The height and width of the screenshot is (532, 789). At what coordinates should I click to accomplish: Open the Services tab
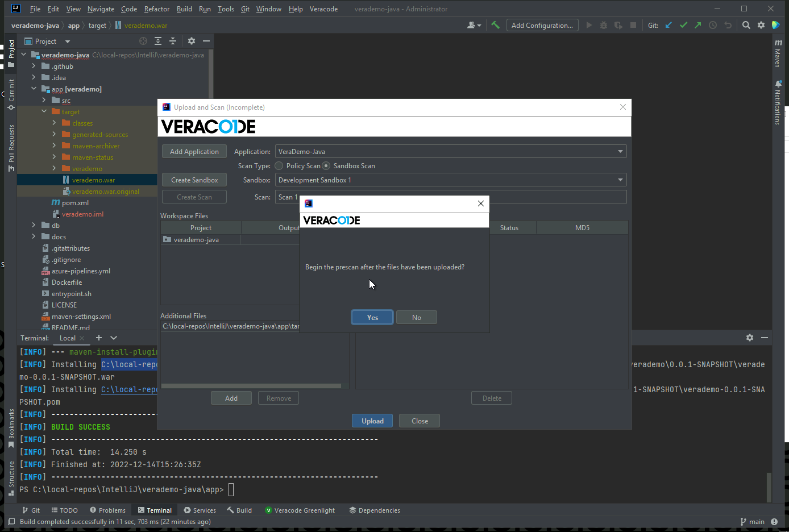click(x=200, y=510)
